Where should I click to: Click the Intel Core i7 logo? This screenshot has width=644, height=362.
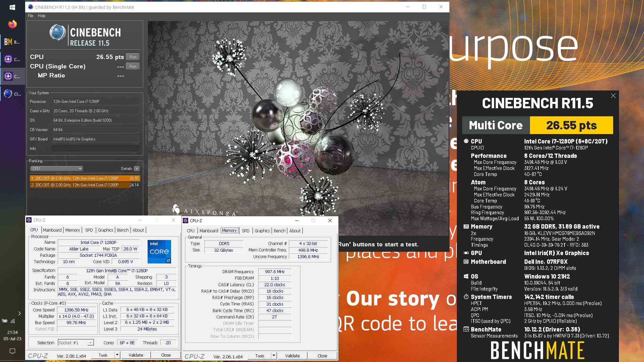159,251
